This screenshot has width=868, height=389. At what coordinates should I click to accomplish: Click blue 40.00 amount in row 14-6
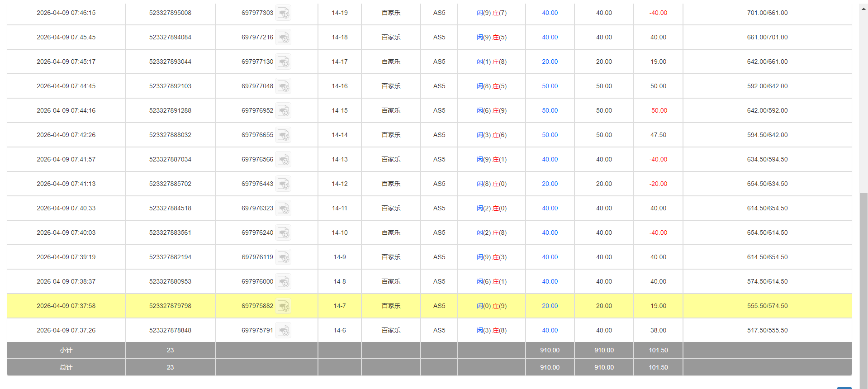tap(550, 331)
